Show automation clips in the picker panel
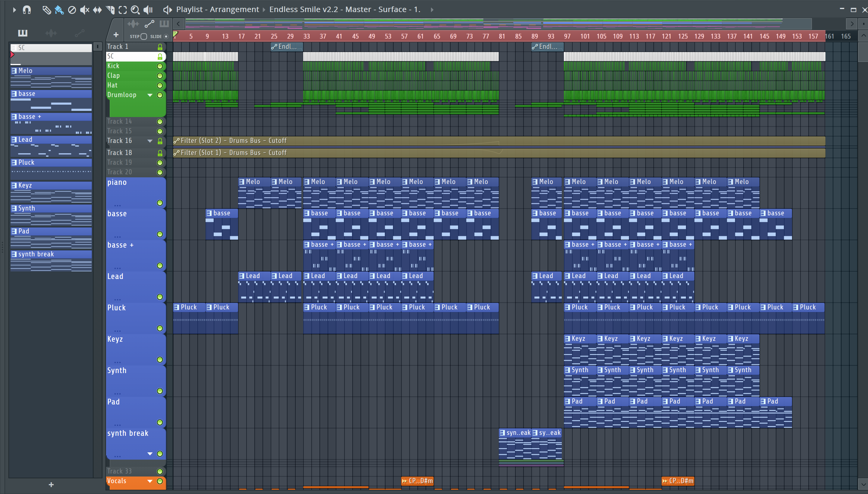 point(80,33)
